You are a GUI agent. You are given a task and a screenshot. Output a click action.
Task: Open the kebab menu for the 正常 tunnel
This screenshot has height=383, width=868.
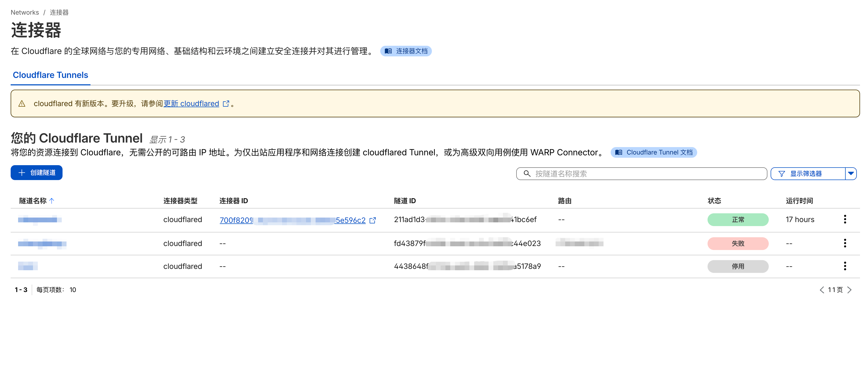click(x=845, y=219)
